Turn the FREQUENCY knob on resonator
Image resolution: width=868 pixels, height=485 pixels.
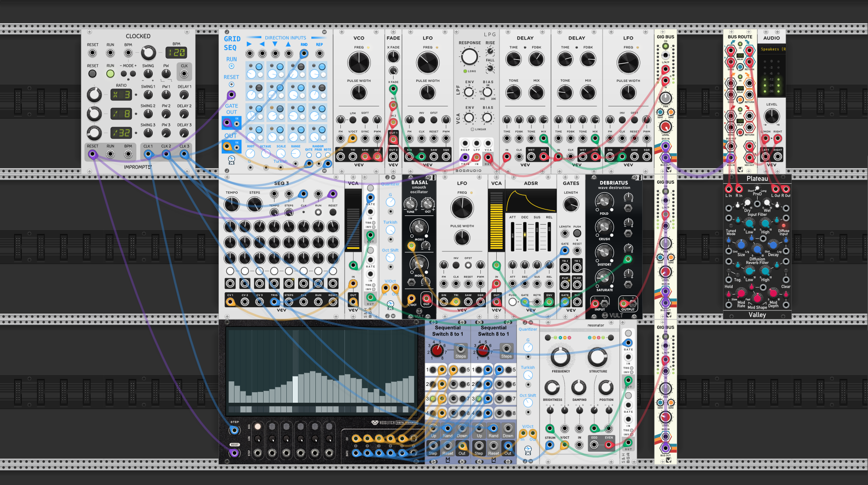tap(560, 358)
